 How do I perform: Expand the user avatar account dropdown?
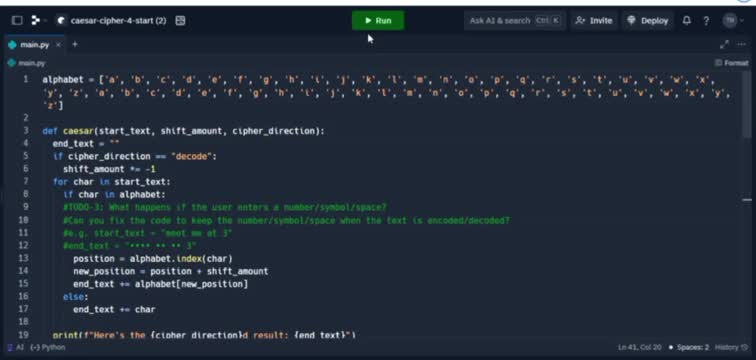point(733,21)
